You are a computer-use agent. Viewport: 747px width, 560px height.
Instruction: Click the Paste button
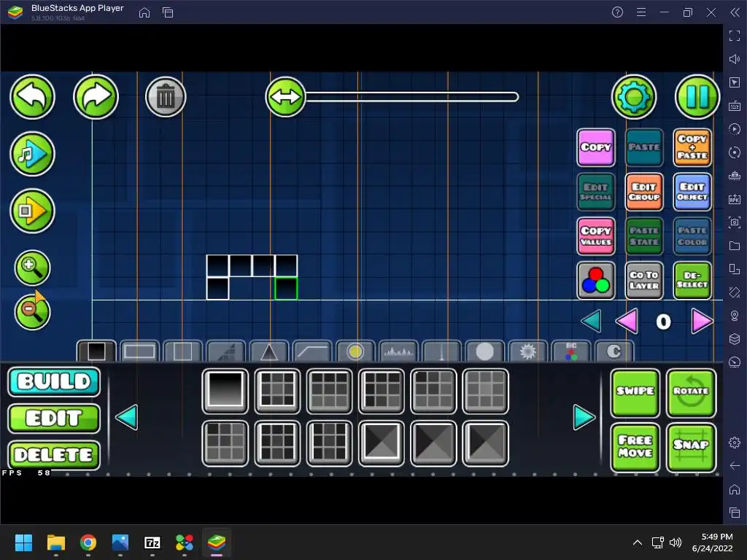(643, 147)
